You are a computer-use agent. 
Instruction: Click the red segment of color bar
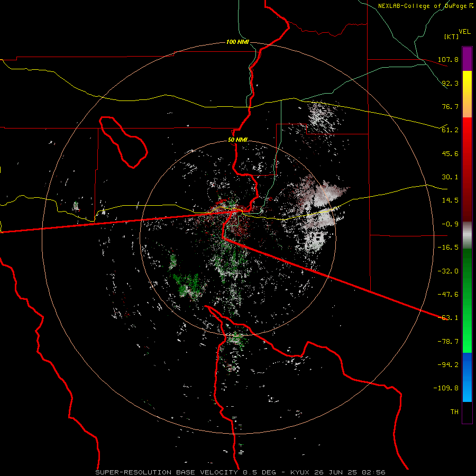467,169
